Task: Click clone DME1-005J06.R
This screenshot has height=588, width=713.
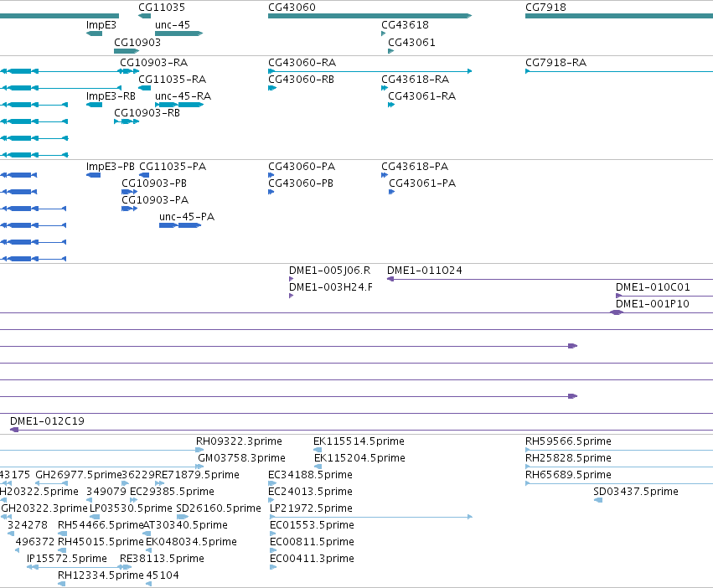Action: pos(329,271)
